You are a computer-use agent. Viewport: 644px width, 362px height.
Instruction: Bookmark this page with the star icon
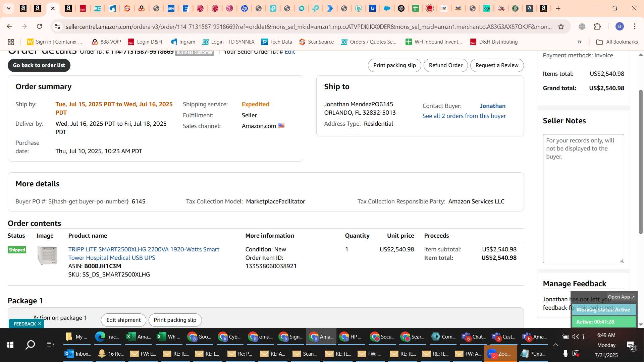tap(561, 26)
